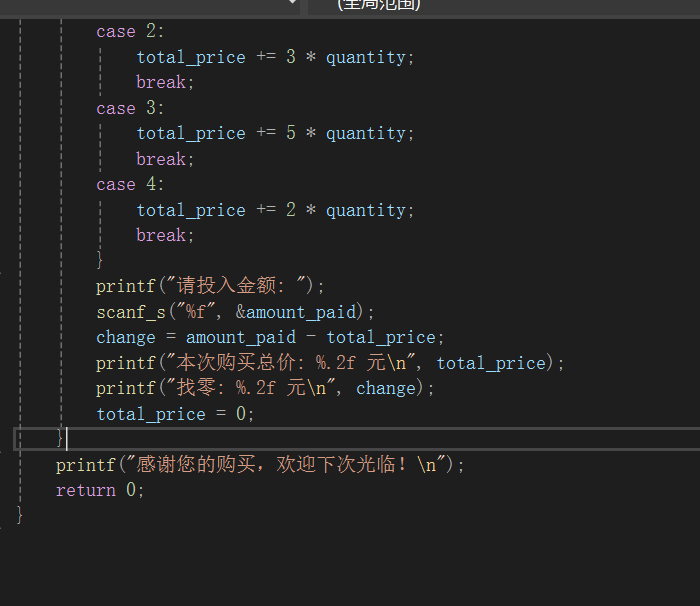Click the 'change' variable at start of assignment
Image resolution: width=700 pixels, height=606 pixels.
(x=125, y=338)
